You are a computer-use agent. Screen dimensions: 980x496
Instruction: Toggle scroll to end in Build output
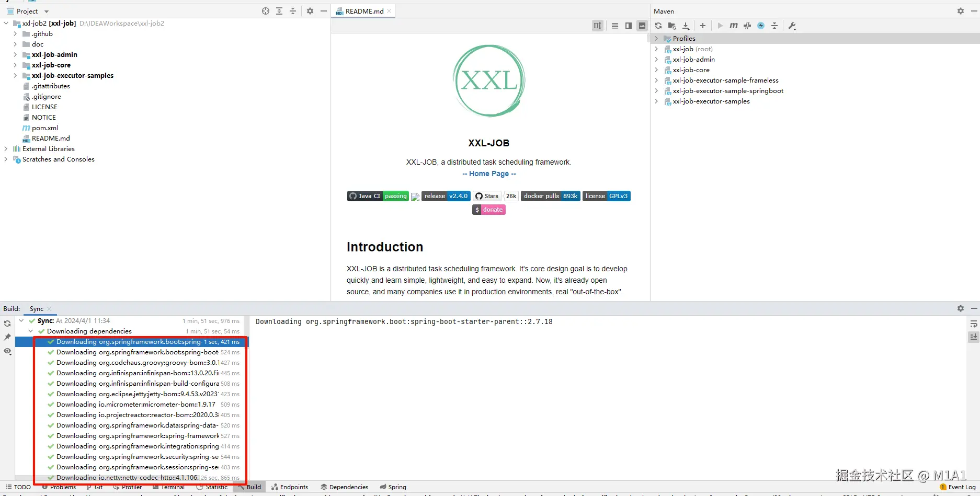pyautogui.click(x=974, y=337)
